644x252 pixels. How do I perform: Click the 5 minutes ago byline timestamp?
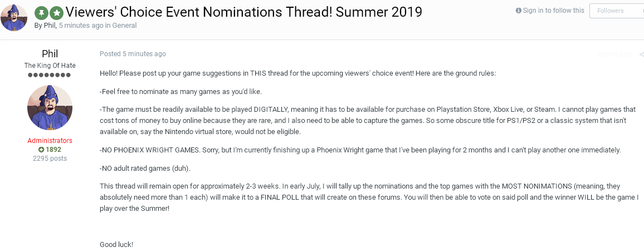pos(81,26)
